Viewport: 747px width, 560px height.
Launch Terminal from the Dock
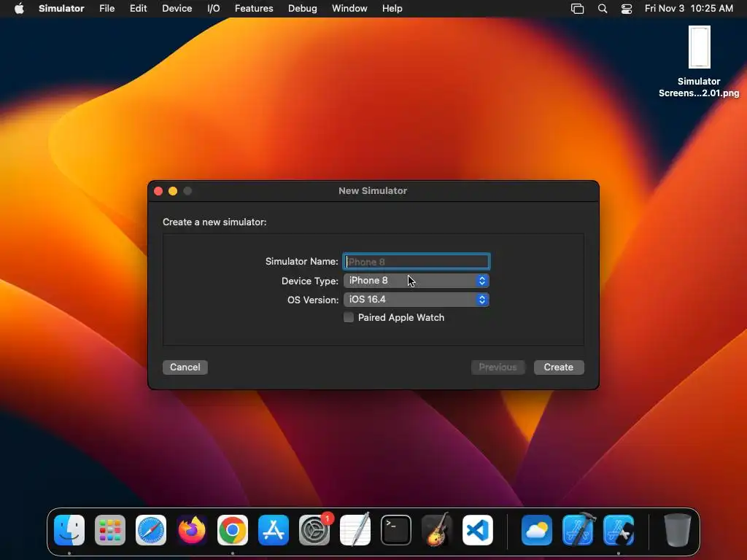tap(396, 530)
